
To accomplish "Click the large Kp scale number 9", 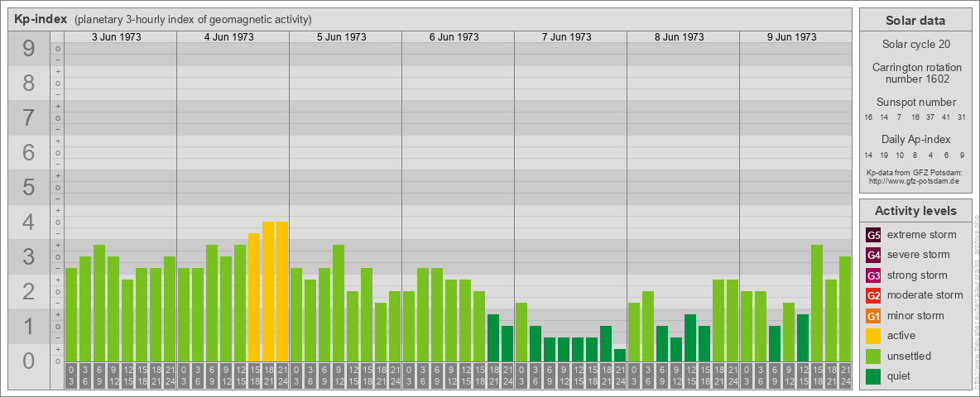I will tap(28, 49).
